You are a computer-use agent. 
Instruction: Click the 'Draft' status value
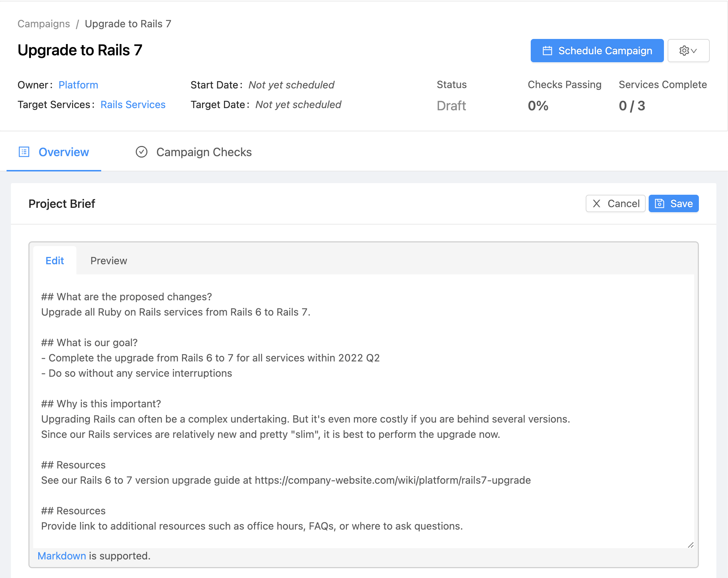pos(451,106)
